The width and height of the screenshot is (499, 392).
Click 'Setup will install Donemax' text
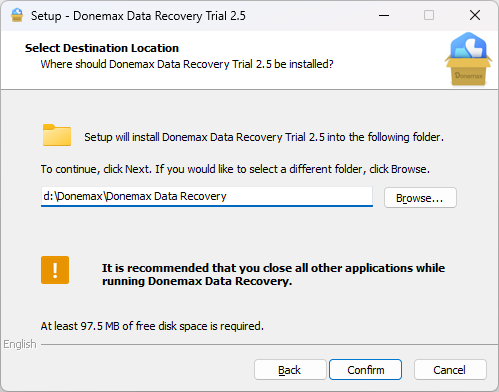click(264, 137)
